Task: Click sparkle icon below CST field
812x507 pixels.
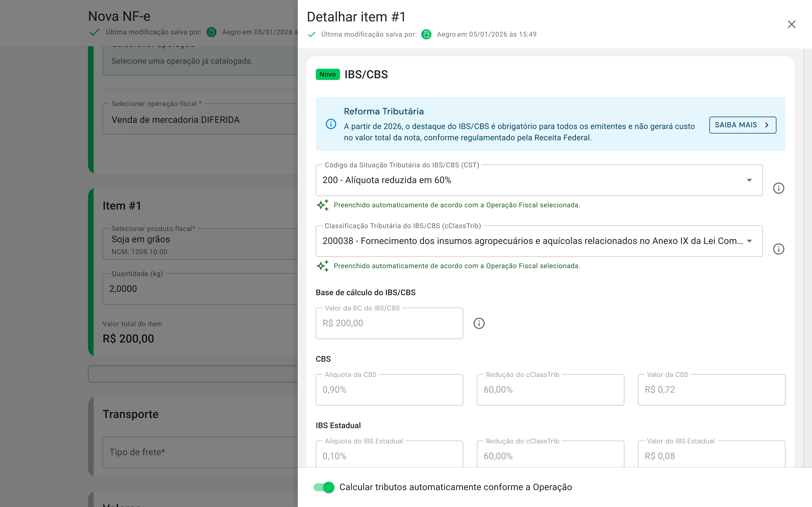Action: tap(323, 205)
